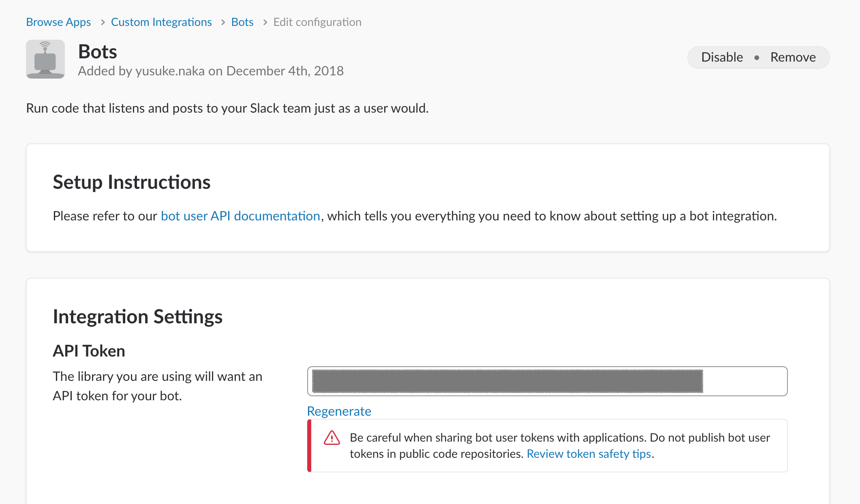Screen dimensions: 860x504
Task: Click the Integration Settings heading
Action: coord(138,316)
